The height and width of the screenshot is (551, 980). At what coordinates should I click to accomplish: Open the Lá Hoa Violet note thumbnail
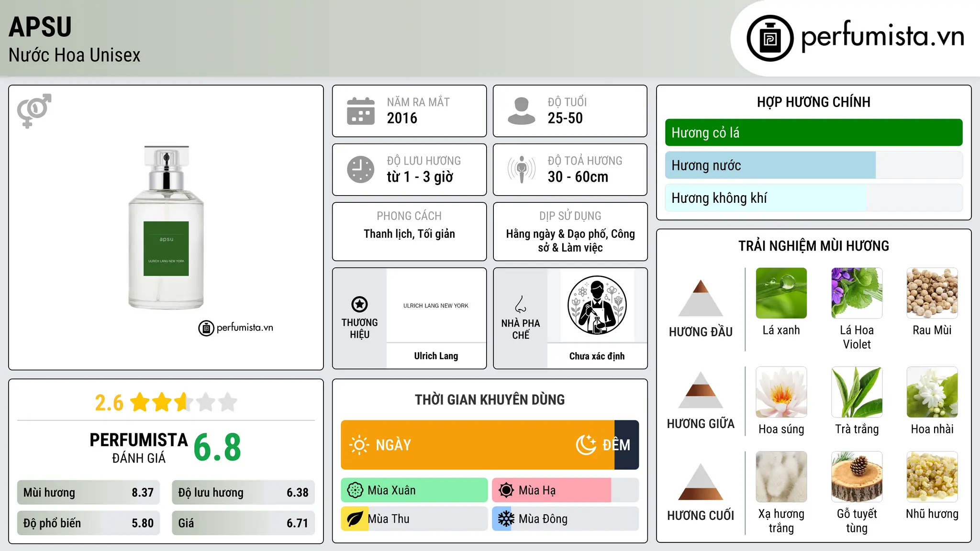[857, 293]
